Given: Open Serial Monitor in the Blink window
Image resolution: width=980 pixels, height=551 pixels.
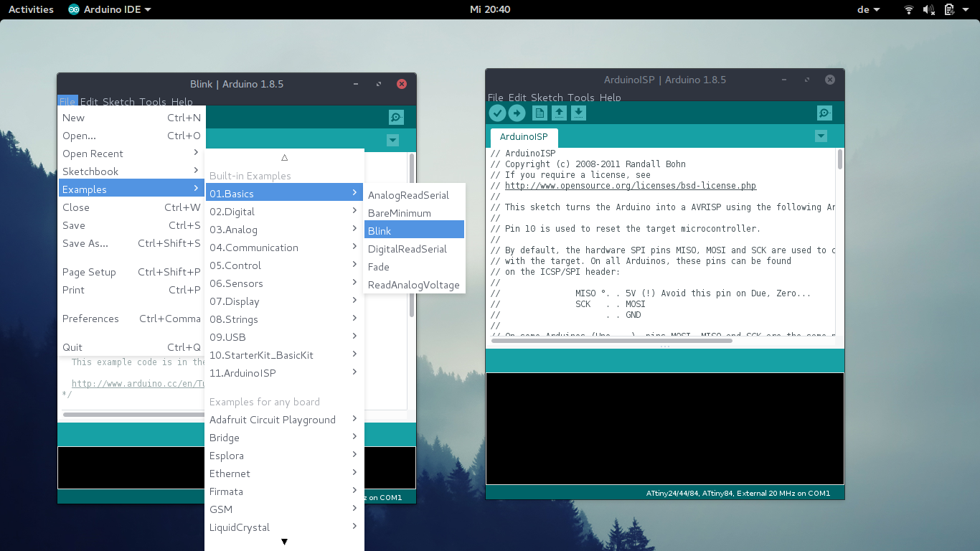Looking at the screenshot, I should (x=396, y=117).
